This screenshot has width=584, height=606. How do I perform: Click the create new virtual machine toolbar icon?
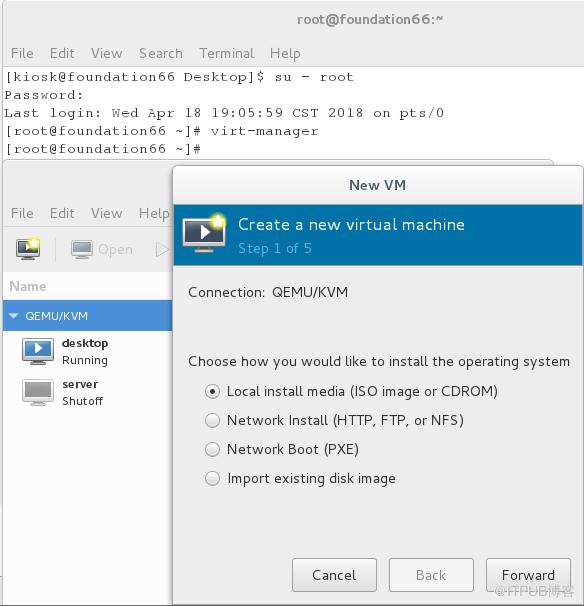(28, 249)
